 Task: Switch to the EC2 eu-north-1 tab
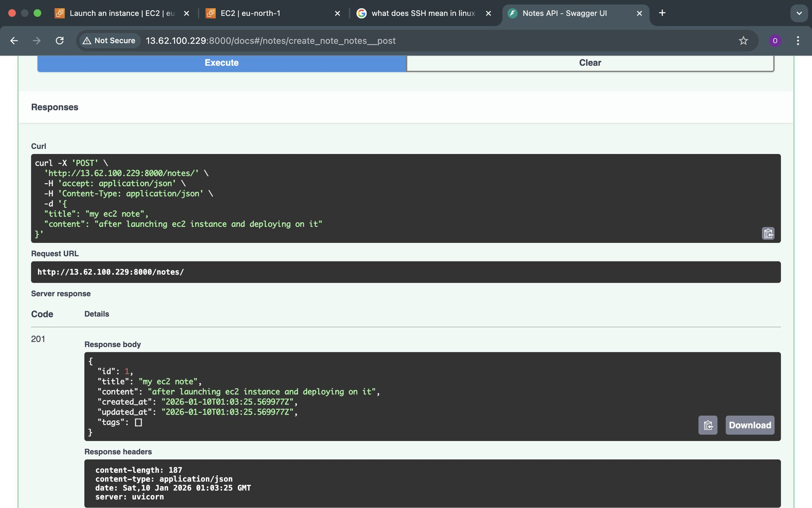click(250, 13)
